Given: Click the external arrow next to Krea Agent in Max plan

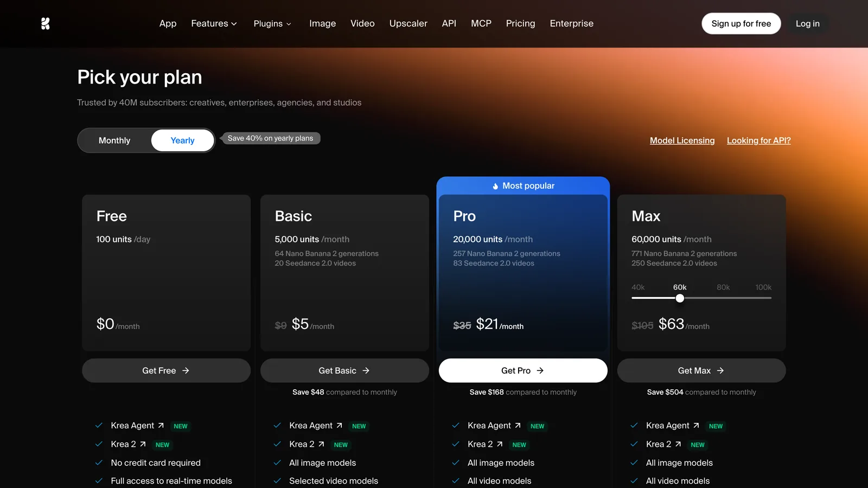Looking at the screenshot, I should click(697, 426).
